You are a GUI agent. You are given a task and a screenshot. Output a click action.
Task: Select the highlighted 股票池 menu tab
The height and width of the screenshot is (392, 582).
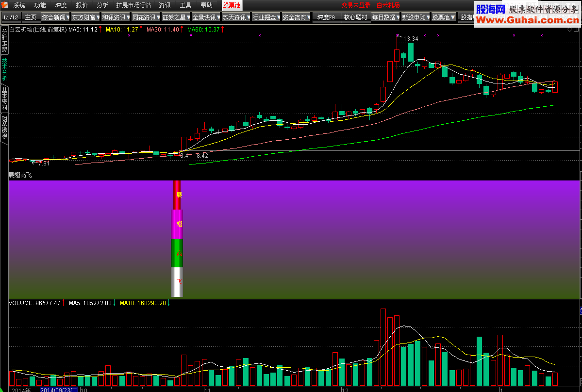pyautogui.click(x=232, y=5)
